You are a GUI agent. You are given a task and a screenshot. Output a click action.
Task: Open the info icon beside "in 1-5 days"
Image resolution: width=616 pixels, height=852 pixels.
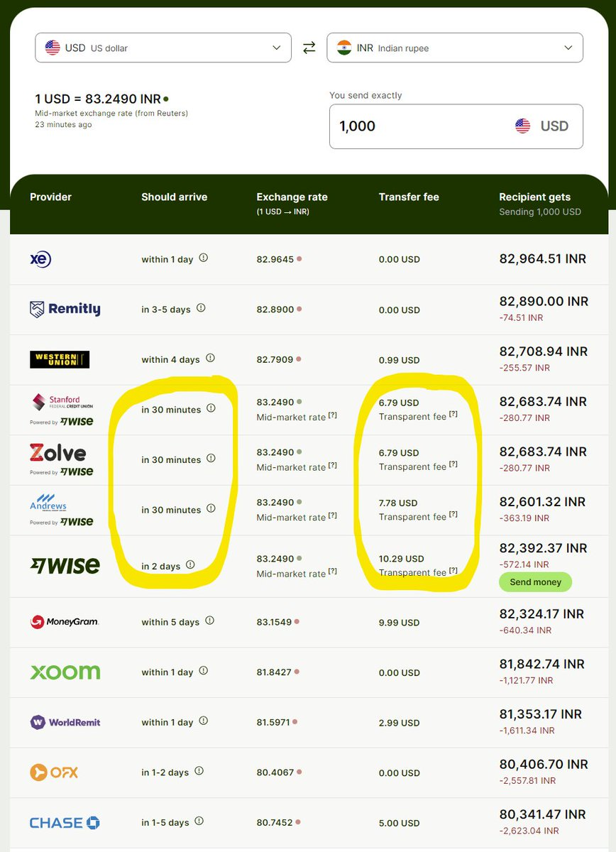click(x=199, y=821)
